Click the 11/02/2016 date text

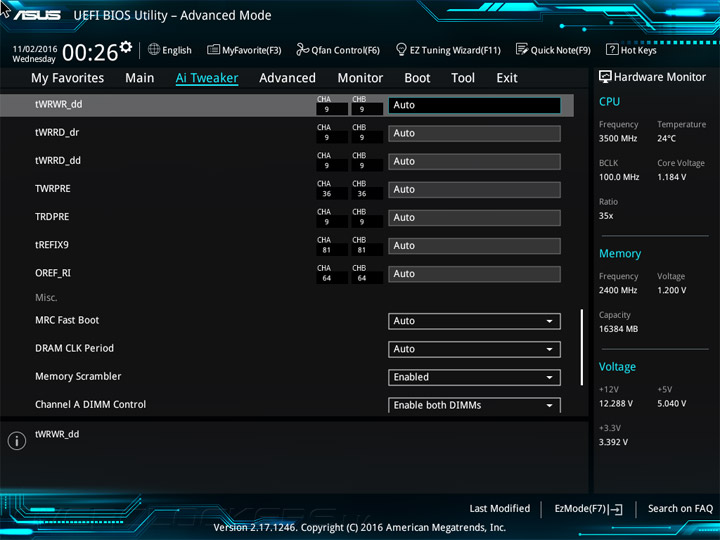[x=34, y=49]
